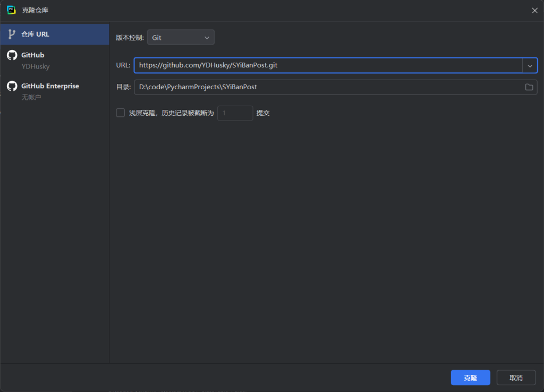The image size is (544, 392).
Task: Click the 无帐户 text under GitHub Enterprise
Action: [31, 98]
